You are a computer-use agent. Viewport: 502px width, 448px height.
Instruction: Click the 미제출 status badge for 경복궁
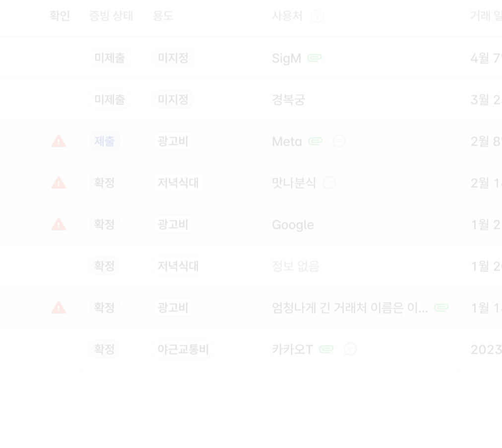(110, 100)
